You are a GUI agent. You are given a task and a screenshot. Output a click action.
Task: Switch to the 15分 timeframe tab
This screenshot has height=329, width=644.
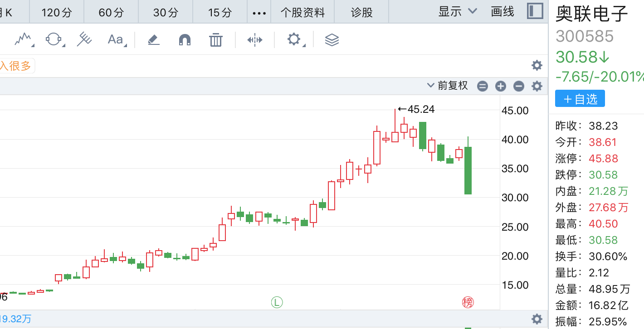click(x=220, y=12)
